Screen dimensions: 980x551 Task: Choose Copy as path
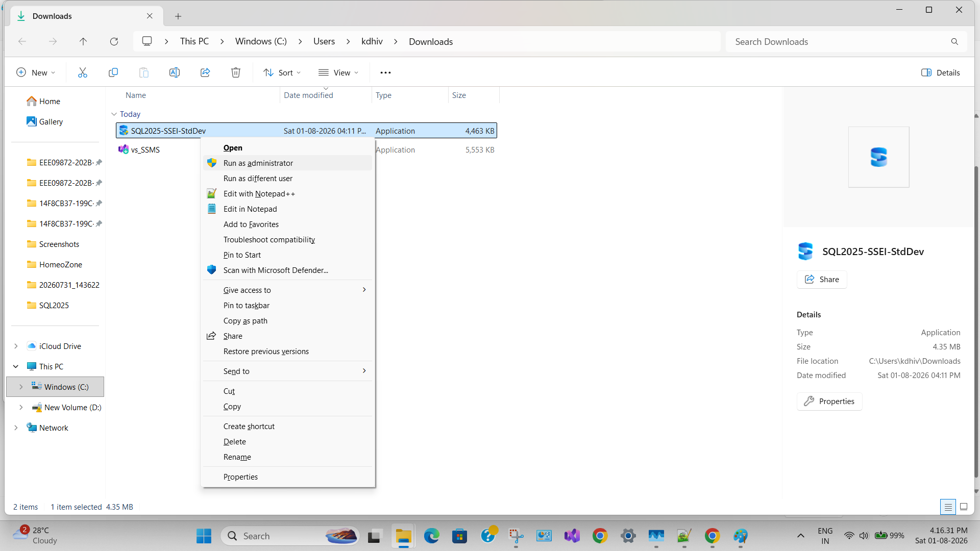coord(288,320)
